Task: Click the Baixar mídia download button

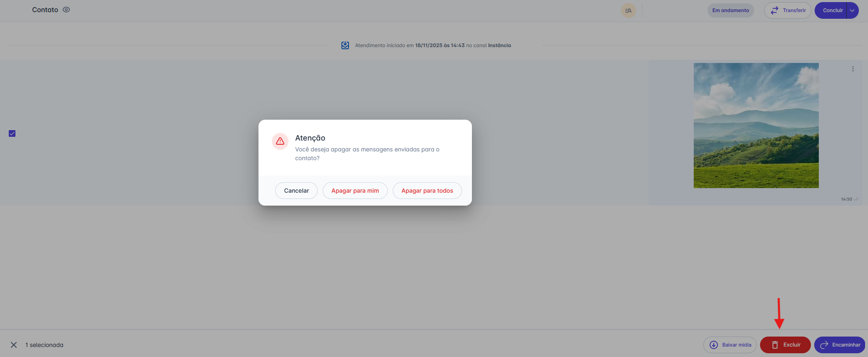Action: pos(730,345)
